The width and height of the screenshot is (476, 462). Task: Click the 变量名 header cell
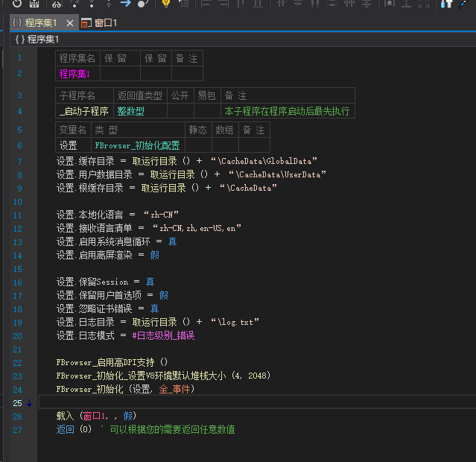pyautogui.click(x=74, y=130)
